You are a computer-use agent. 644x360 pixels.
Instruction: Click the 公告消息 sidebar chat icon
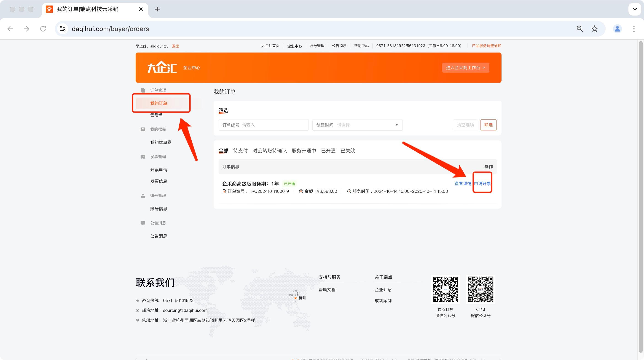coord(143,223)
